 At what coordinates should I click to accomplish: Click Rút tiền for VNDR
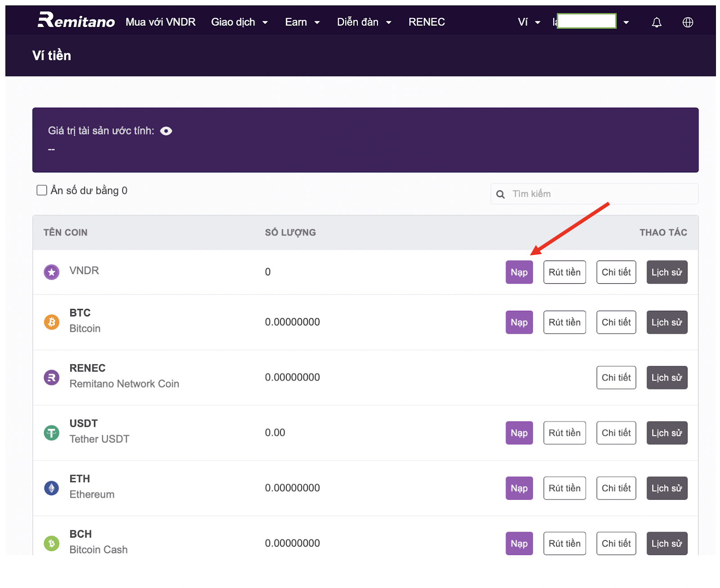(565, 272)
